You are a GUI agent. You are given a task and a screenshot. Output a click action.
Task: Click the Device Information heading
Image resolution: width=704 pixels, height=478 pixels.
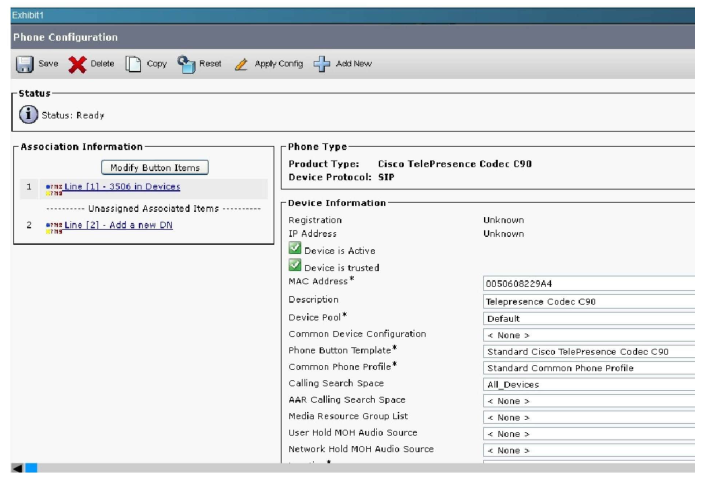click(x=337, y=203)
